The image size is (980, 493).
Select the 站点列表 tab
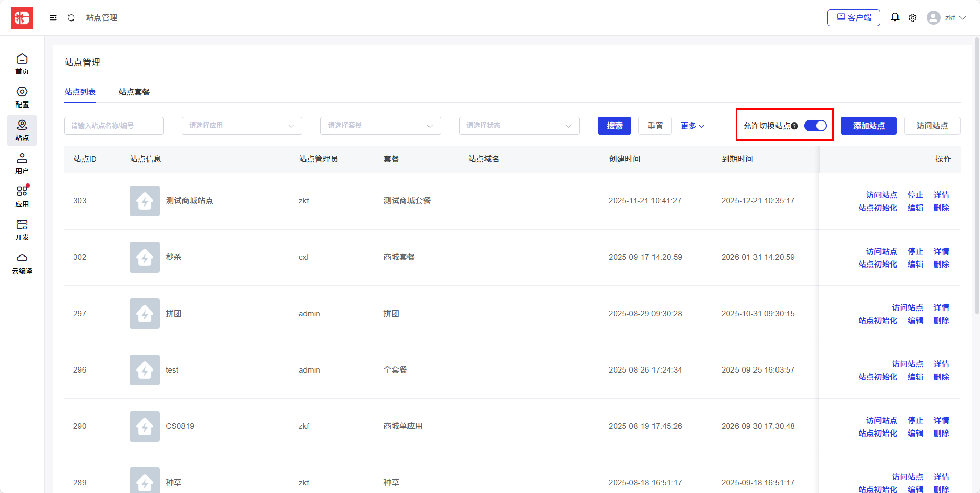(80, 92)
